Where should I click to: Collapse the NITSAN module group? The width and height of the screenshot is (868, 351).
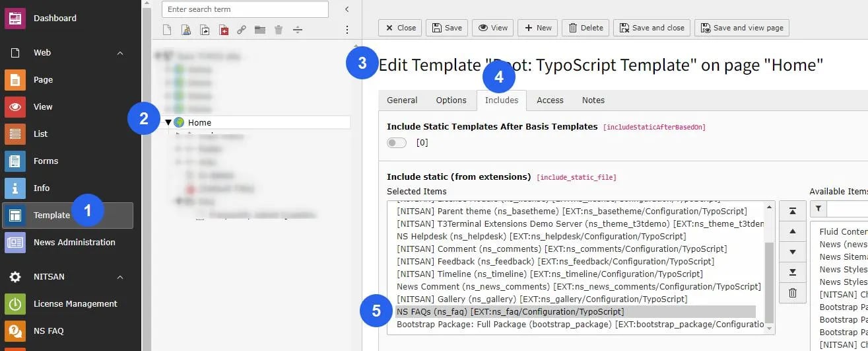(120, 277)
